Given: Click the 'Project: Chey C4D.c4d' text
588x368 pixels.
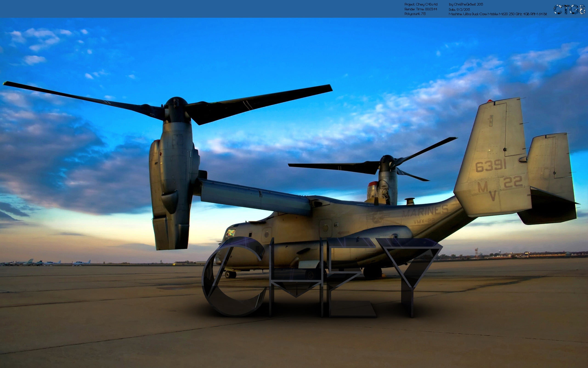Looking at the screenshot, I should click(421, 4).
